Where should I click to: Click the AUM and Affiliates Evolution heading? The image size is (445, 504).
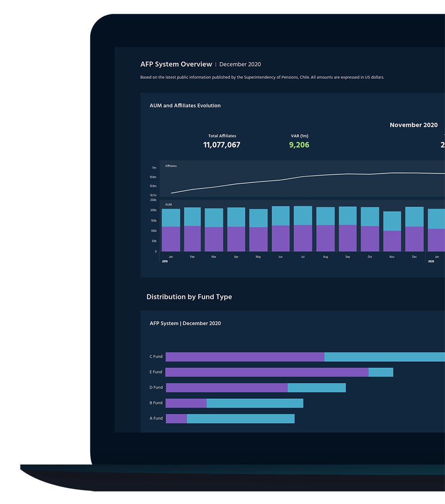pyautogui.click(x=185, y=106)
